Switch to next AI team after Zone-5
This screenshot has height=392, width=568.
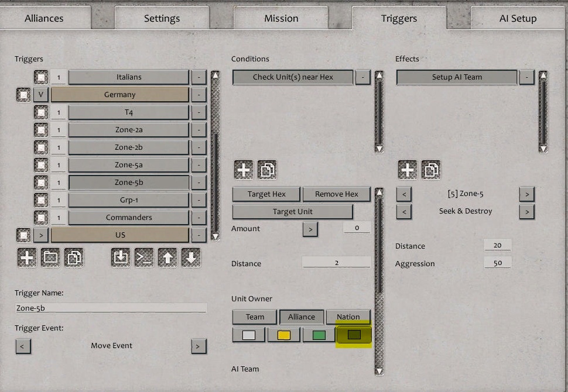coord(527,194)
